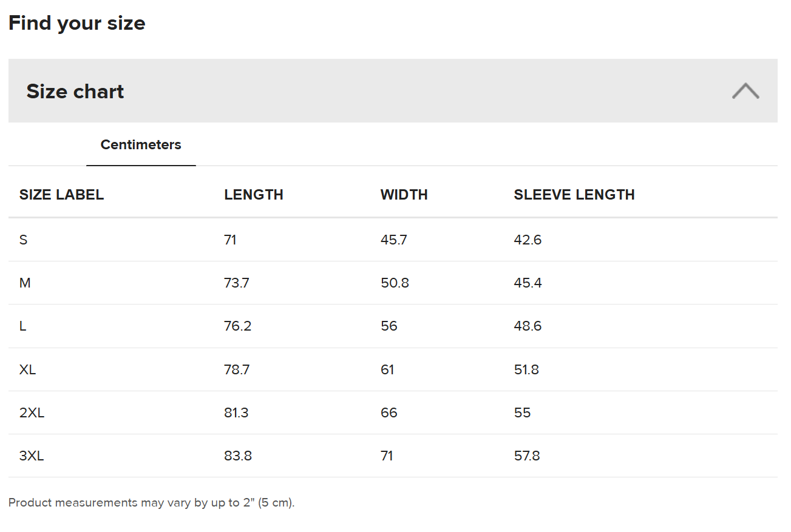Click the SIZE LABEL column header

coord(61,195)
